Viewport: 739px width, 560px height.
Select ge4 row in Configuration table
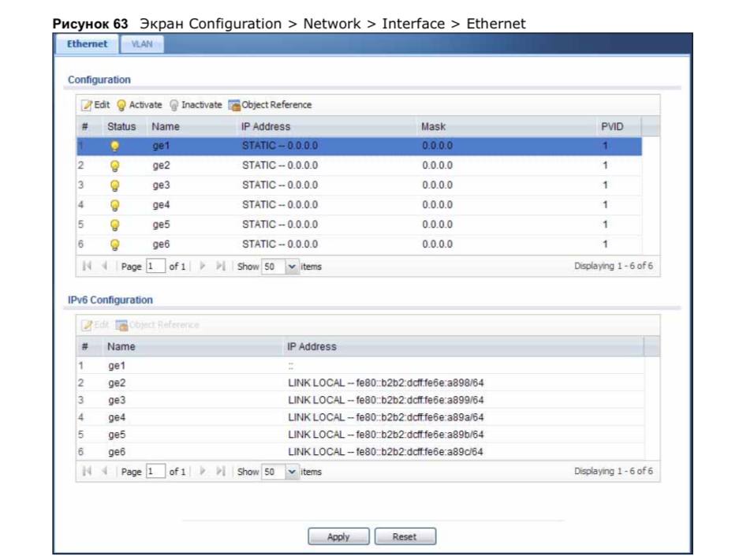359,206
